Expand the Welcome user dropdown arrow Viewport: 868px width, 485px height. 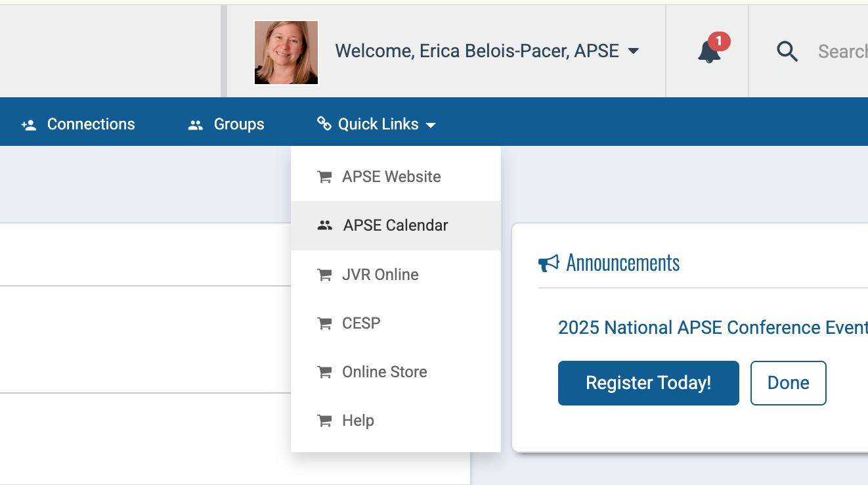click(x=634, y=51)
